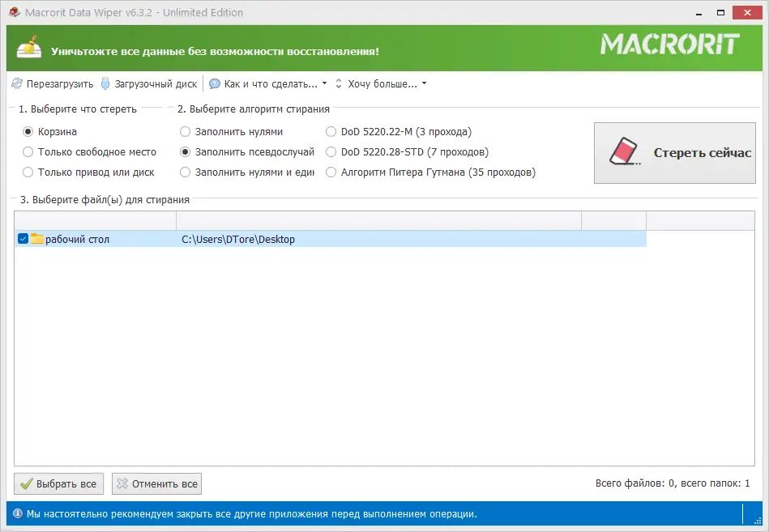Click the Выбрать все button

pyautogui.click(x=58, y=483)
